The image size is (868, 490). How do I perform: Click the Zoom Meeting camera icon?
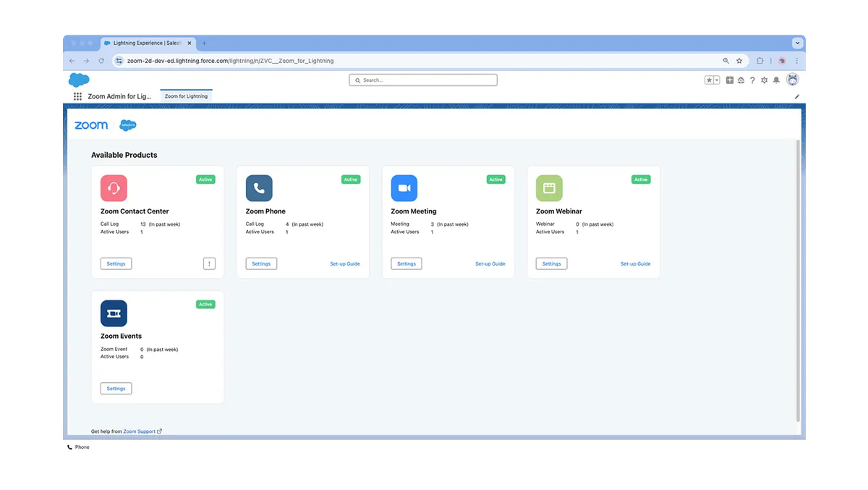tap(404, 188)
